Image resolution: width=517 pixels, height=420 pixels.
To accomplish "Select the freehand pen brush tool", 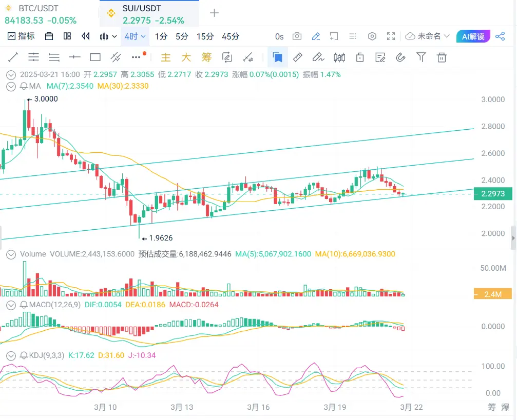I will (x=318, y=57).
